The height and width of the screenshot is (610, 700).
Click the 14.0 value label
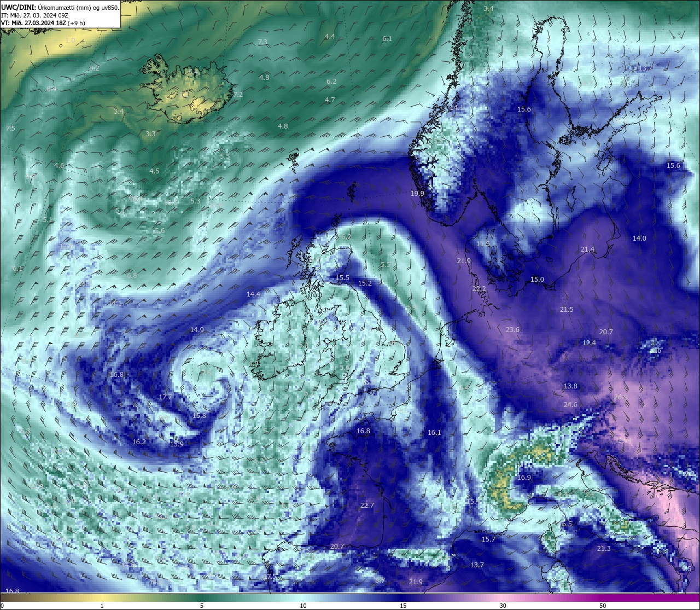click(639, 239)
